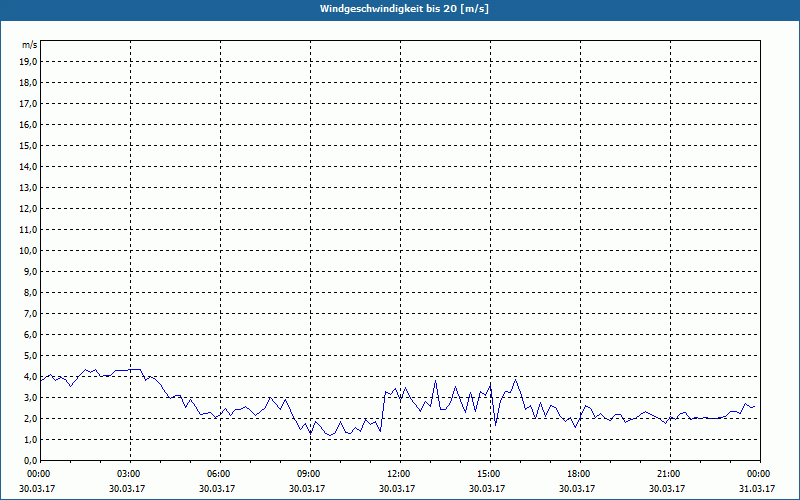Click the "30.03.17" date under 18:00
This screenshot has height=500, width=800.
[577, 488]
